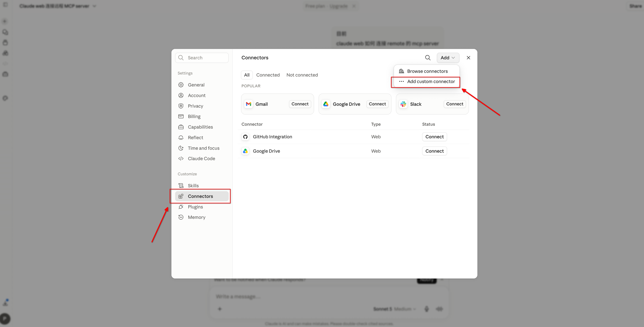644x327 pixels.
Task: Dismiss the Free plan banner with its X
Action: (354, 6)
